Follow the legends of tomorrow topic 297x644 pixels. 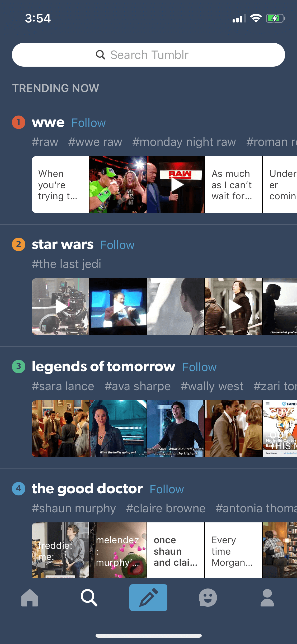click(200, 367)
